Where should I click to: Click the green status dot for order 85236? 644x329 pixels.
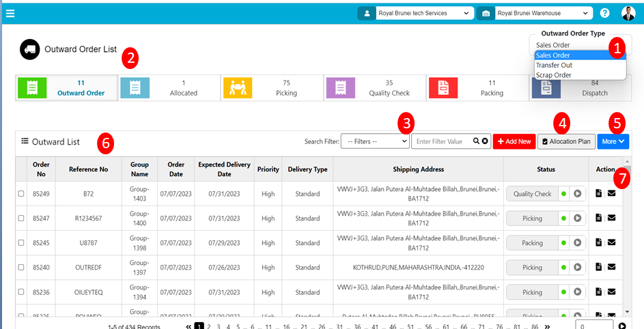point(563,291)
